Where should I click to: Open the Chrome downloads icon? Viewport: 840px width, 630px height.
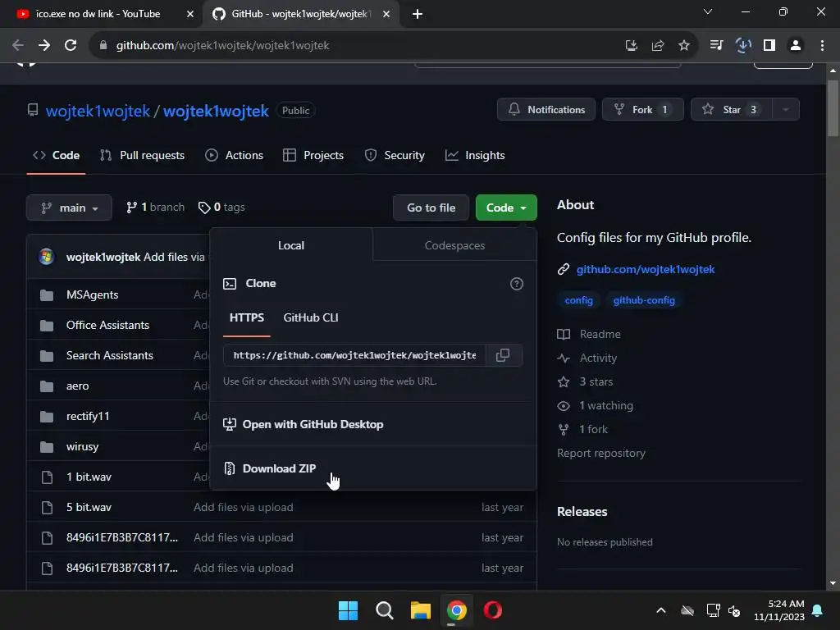pos(743,46)
